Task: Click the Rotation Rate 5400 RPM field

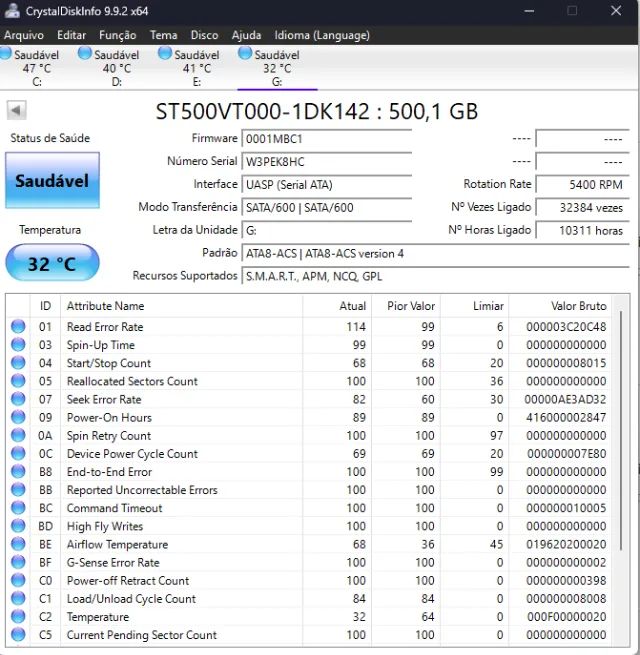Action: coord(582,184)
